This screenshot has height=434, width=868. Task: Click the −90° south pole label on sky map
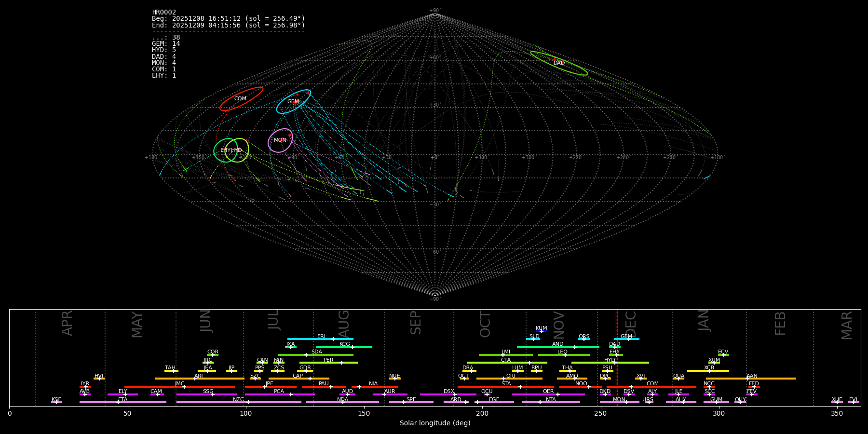[x=435, y=299]
